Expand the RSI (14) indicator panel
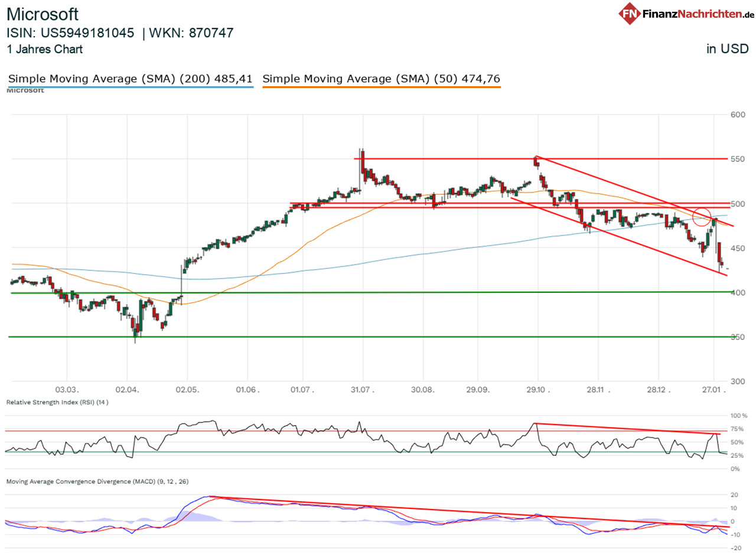This screenshot has width=756, height=555. pyautogui.click(x=57, y=402)
